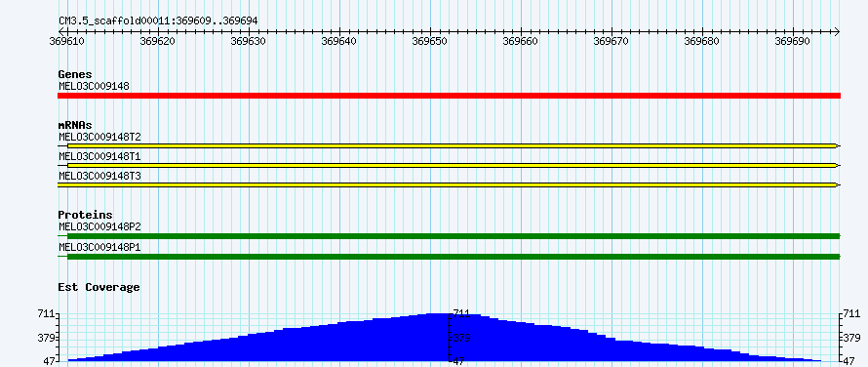
Task: Click the MELO3C009148P1 protein bar
Action: click(x=449, y=256)
